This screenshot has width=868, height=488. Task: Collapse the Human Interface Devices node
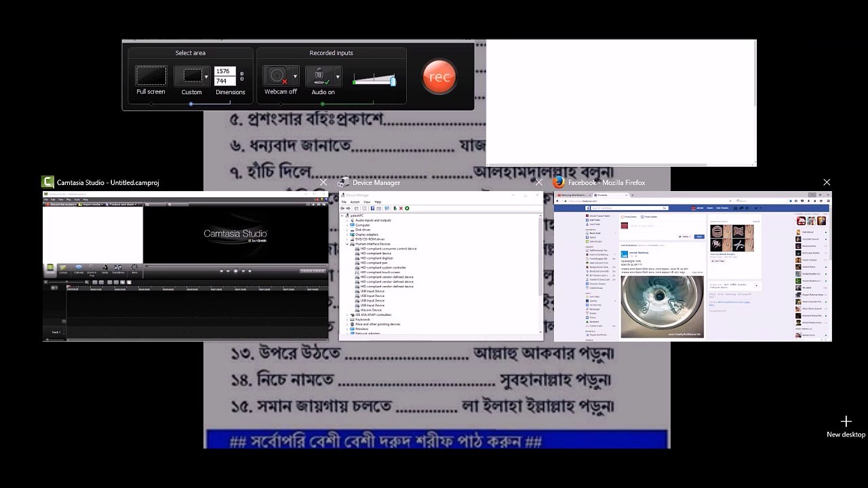[347, 244]
